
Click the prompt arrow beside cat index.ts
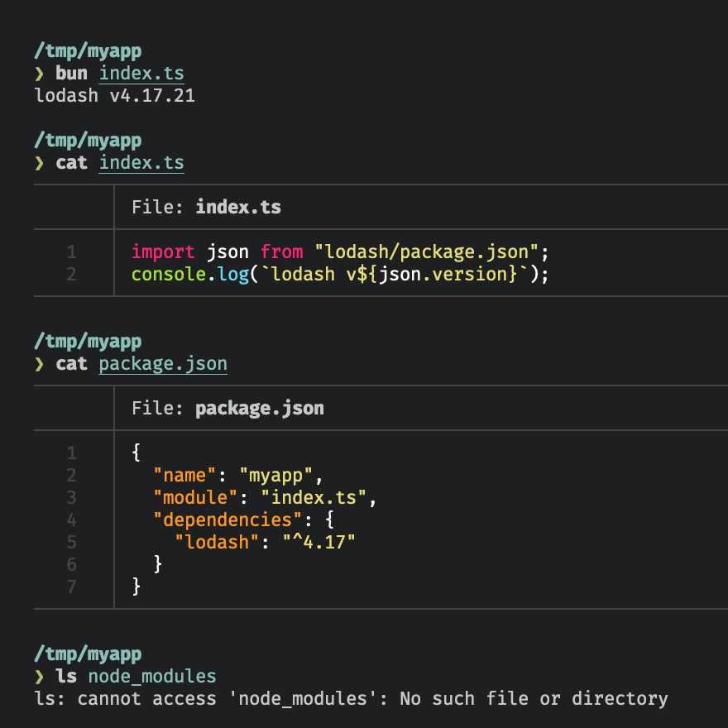[x=40, y=162]
